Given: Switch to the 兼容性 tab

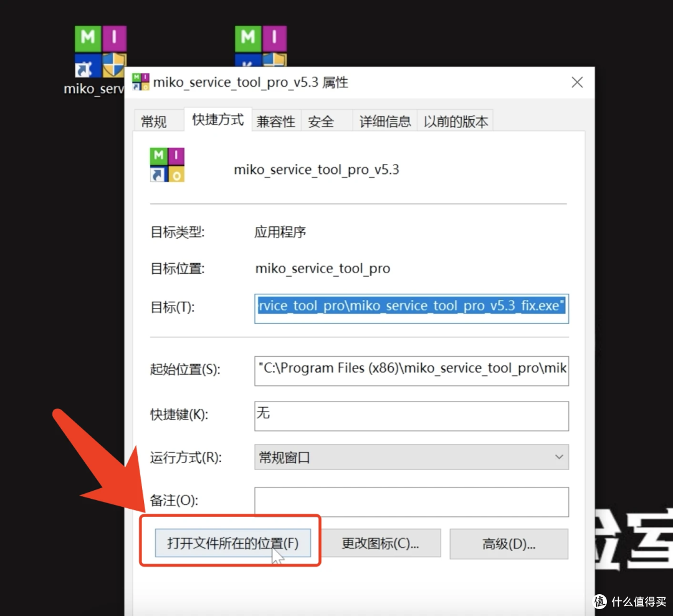Looking at the screenshot, I should coord(276,121).
